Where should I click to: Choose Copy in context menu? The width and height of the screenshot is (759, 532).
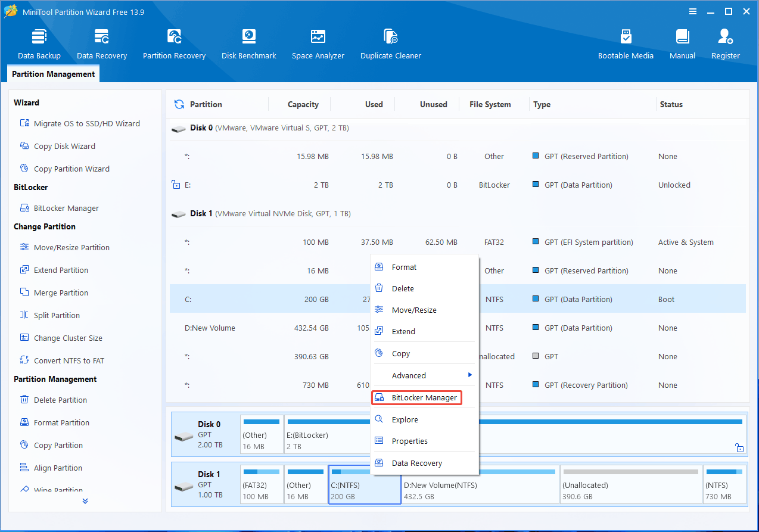click(x=424, y=353)
